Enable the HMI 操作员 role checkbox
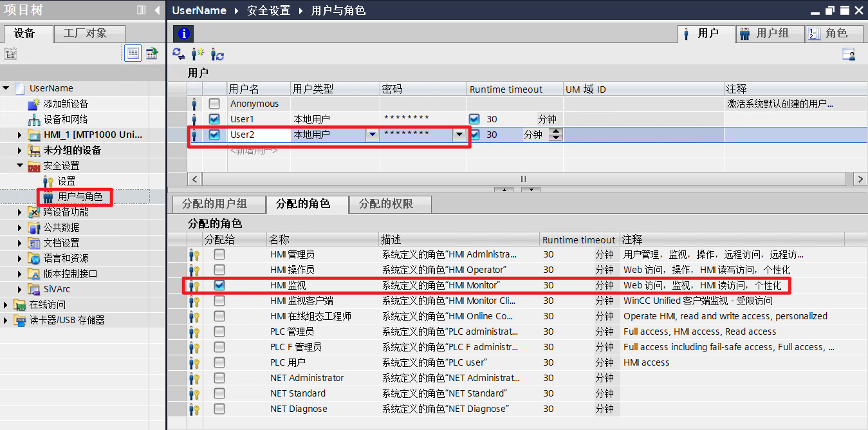Viewport: 868px width, 430px height. tap(219, 270)
